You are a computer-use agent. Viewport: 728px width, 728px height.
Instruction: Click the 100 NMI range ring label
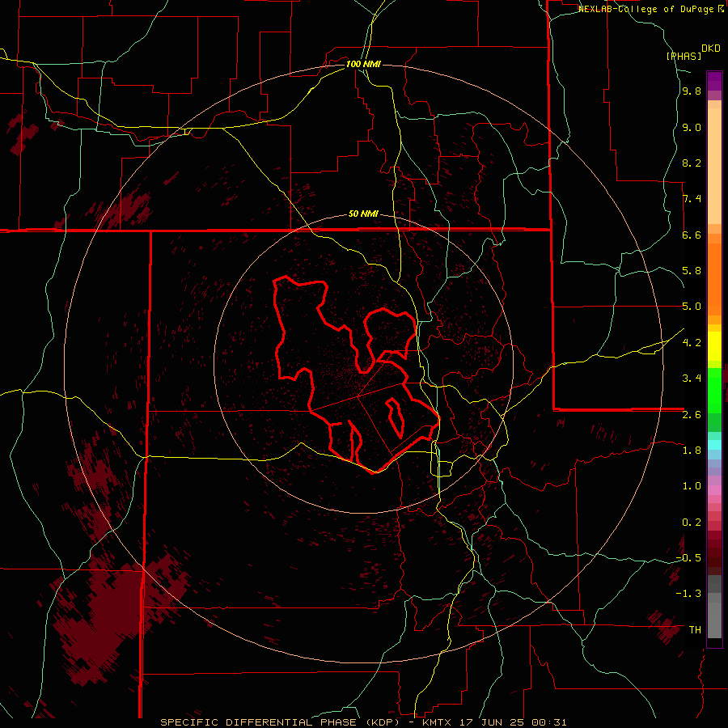pos(363,64)
